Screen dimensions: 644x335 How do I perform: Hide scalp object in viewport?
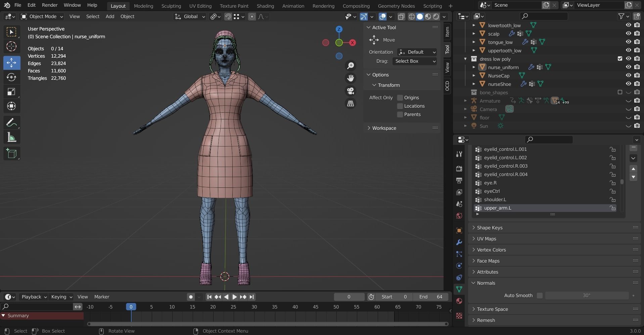click(x=628, y=34)
